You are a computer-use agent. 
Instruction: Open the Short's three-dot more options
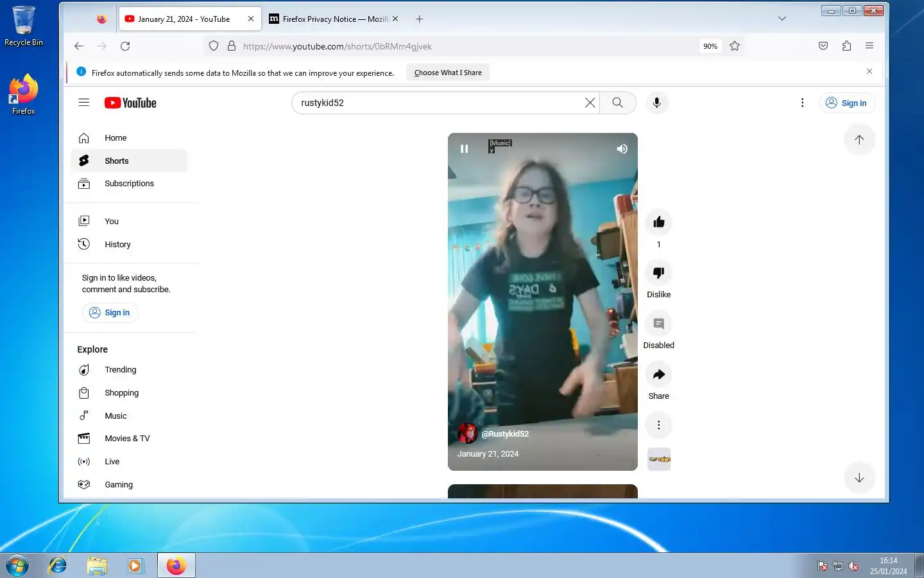tap(658, 425)
